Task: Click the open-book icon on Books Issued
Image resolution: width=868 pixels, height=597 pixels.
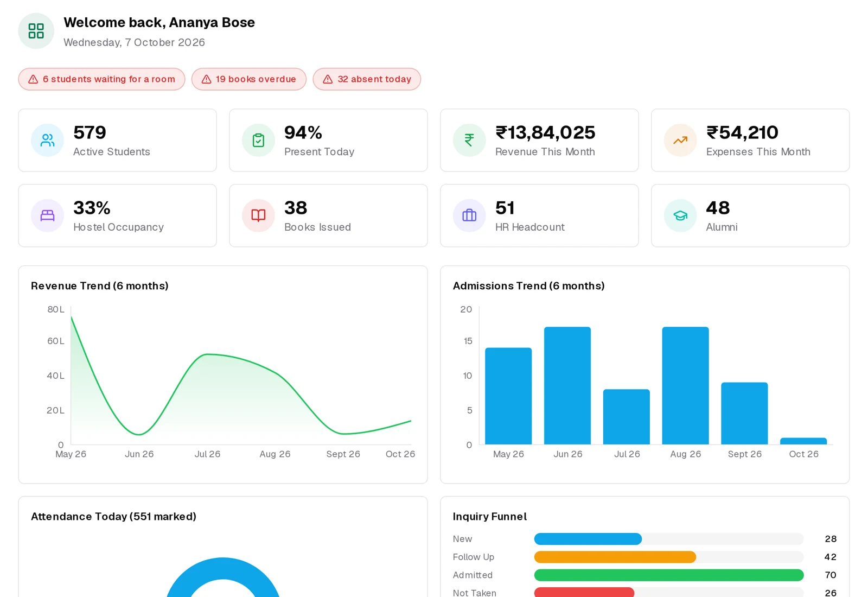Action: (258, 215)
